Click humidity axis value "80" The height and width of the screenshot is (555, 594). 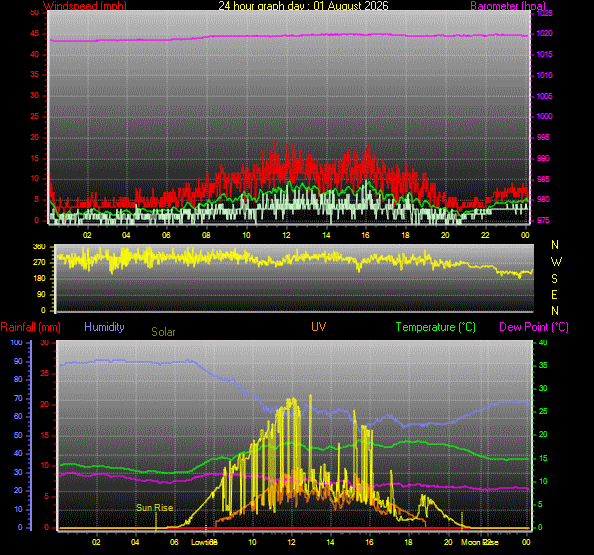click(18, 379)
